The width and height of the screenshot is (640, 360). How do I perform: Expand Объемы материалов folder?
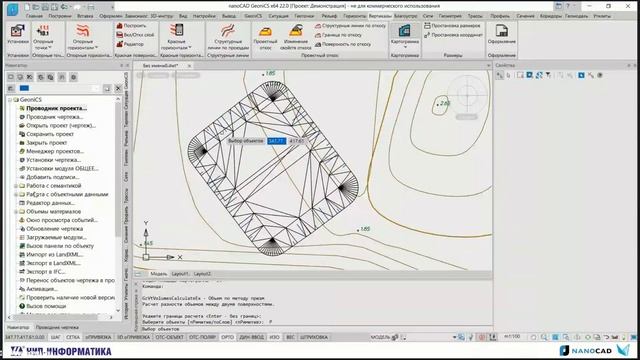[16, 211]
